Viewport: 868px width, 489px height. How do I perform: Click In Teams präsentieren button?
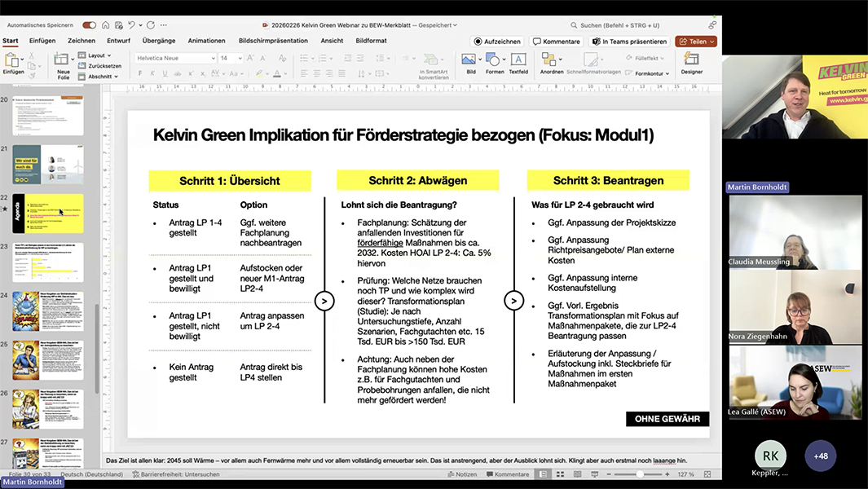coord(629,42)
